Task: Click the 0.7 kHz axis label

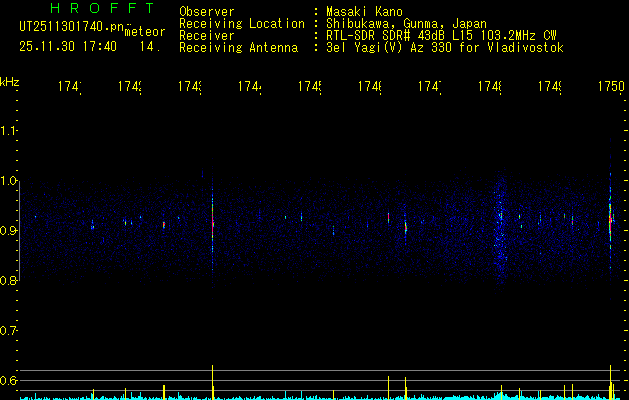Action: click(x=8, y=331)
